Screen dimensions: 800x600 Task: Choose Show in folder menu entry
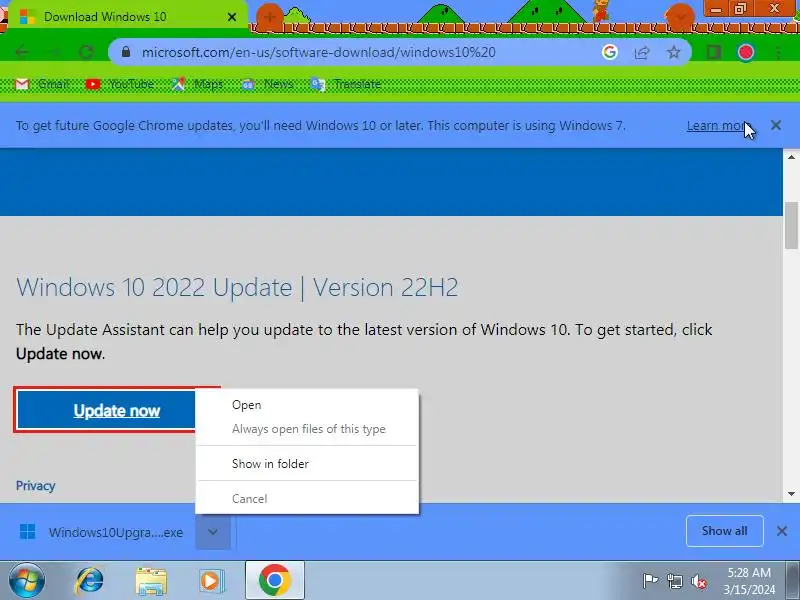coord(270,464)
